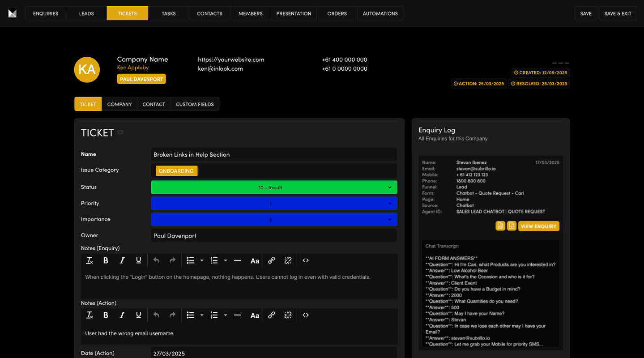
Task: Open the Status dropdown showing 10 - Result
Action: (274, 188)
